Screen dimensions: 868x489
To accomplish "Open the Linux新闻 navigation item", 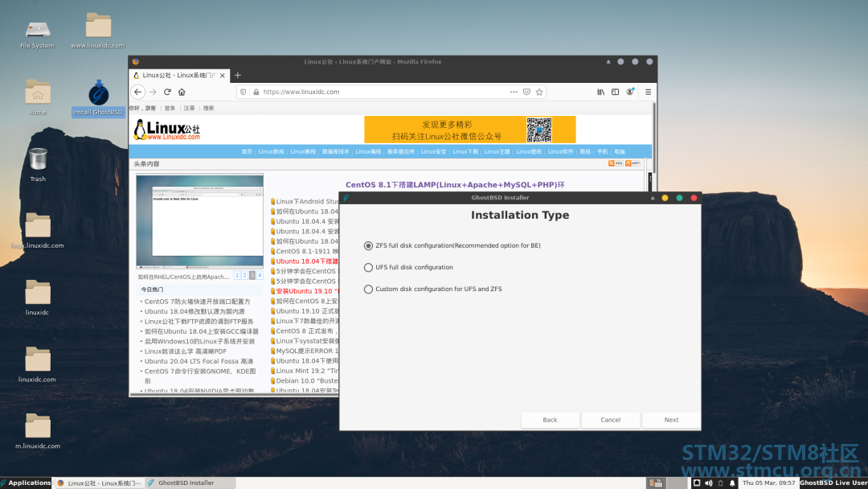I will coord(272,152).
